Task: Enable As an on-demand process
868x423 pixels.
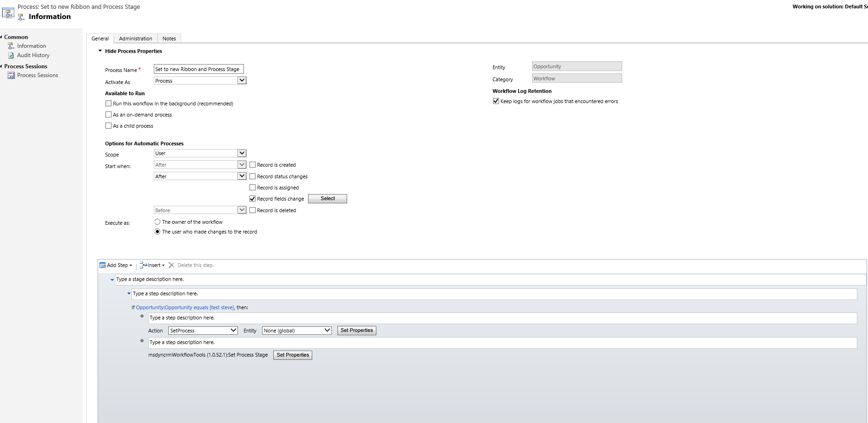Action: pyautogui.click(x=108, y=114)
